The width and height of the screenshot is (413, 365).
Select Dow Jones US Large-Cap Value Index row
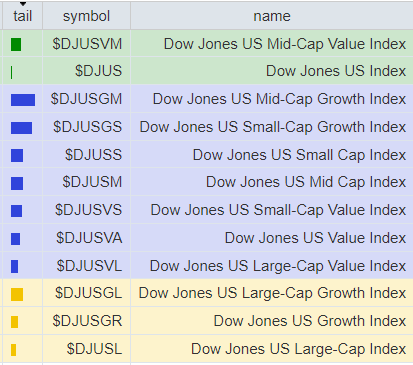point(208,266)
